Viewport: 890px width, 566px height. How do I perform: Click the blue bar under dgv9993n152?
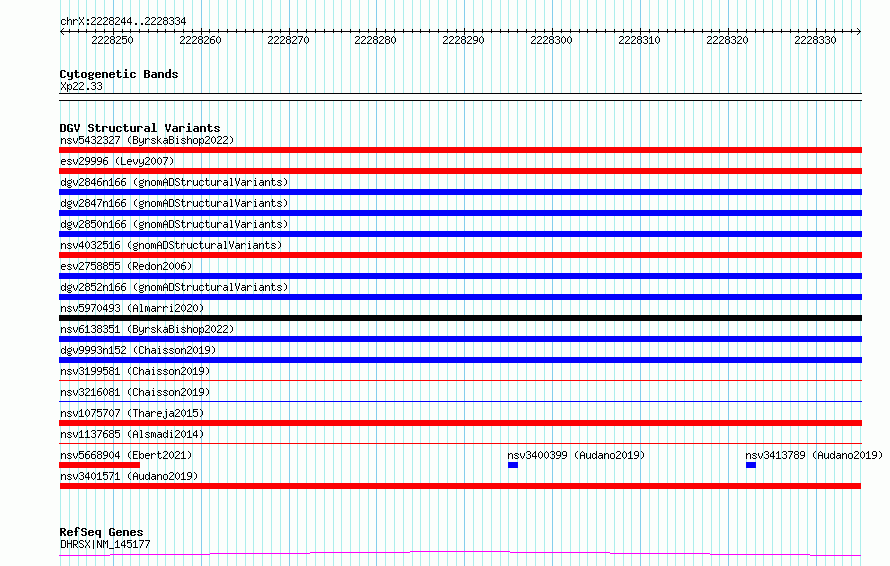coord(460,360)
